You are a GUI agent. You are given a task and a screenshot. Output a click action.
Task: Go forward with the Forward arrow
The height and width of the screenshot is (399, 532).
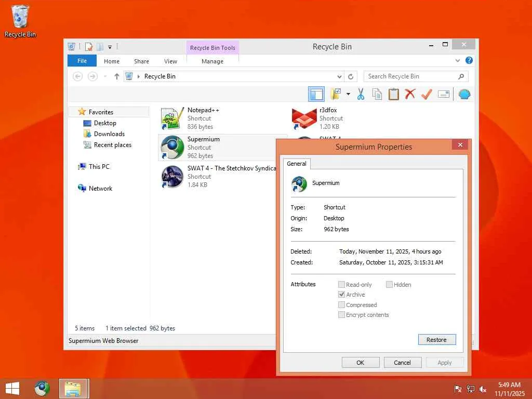click(92, 77)
